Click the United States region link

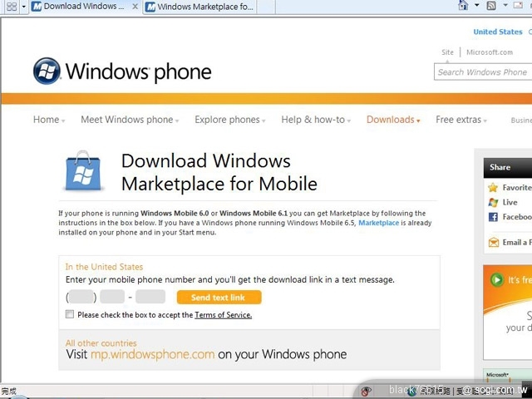click(x=497, y=32)
